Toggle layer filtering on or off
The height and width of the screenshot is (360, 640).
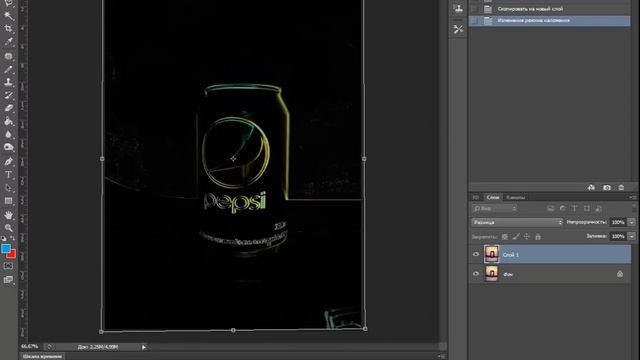tap(634, 208)
